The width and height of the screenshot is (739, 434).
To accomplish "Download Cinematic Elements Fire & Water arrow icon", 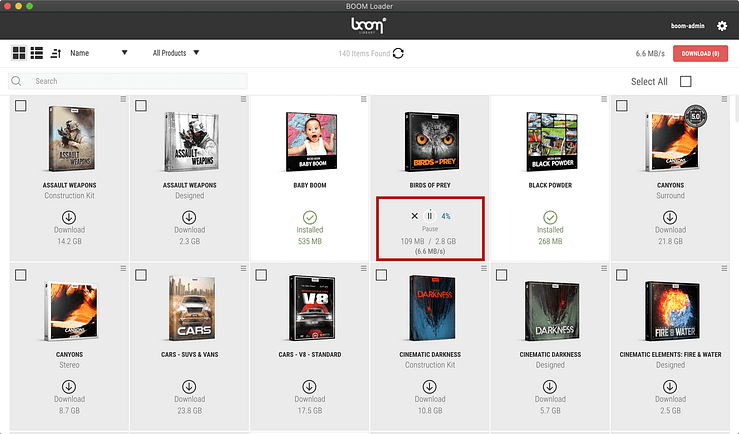I will point(670,386).
